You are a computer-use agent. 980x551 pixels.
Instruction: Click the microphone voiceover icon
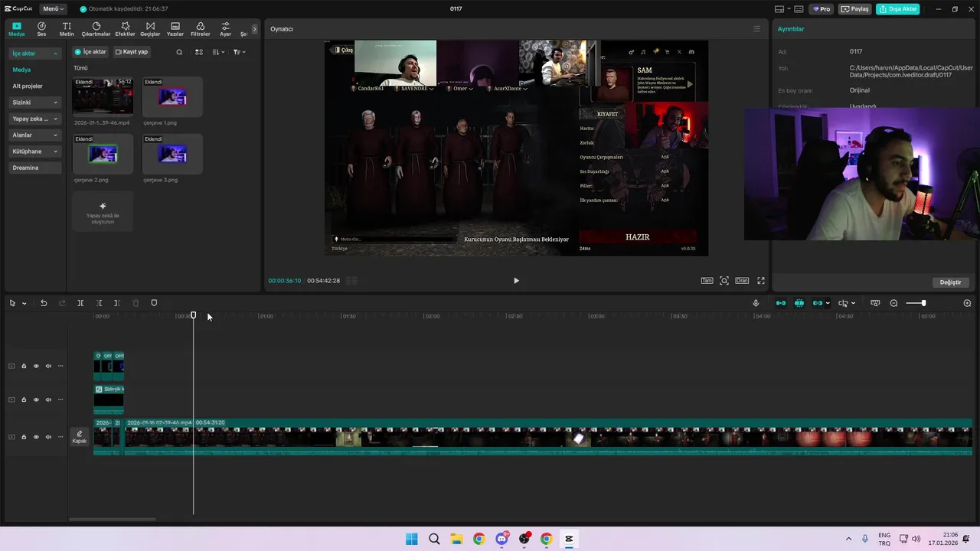click(x=756, y=303)
